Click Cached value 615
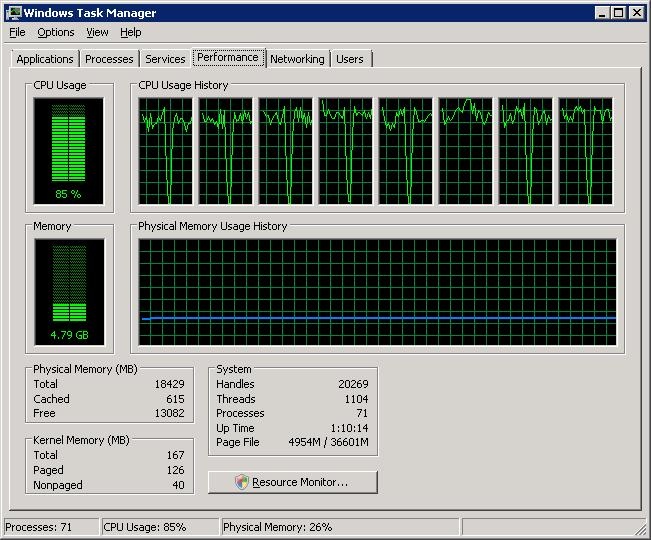The width and height of the screenshot is (651, 540). tap(175, 399)
